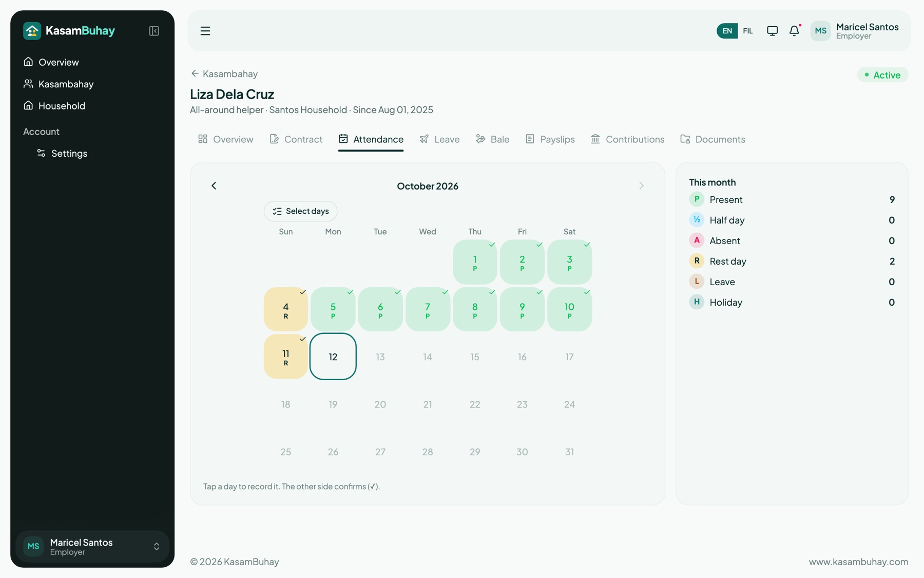Visit www.kasambuhay.com footer link

[858, 562]
